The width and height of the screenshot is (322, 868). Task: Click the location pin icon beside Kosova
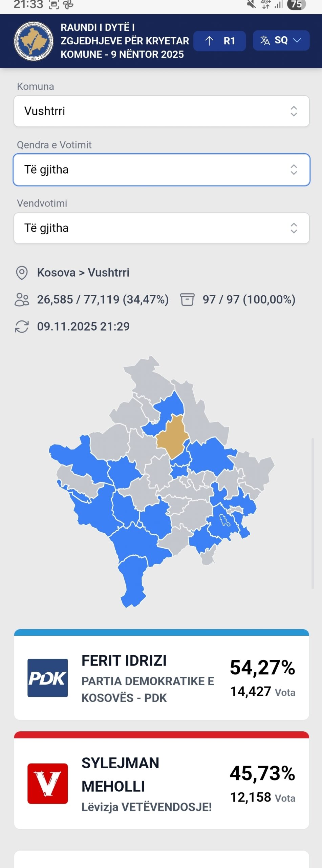[x=22, y=273]
